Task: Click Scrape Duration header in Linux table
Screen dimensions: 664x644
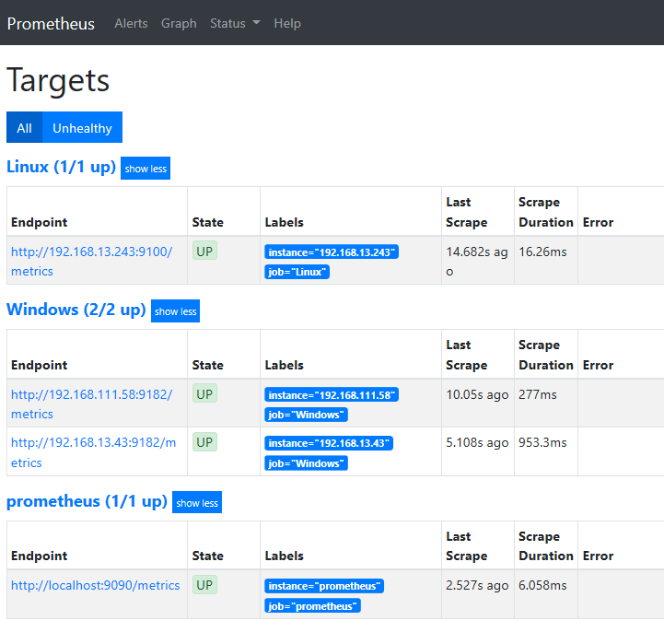Action: [546, 212]
